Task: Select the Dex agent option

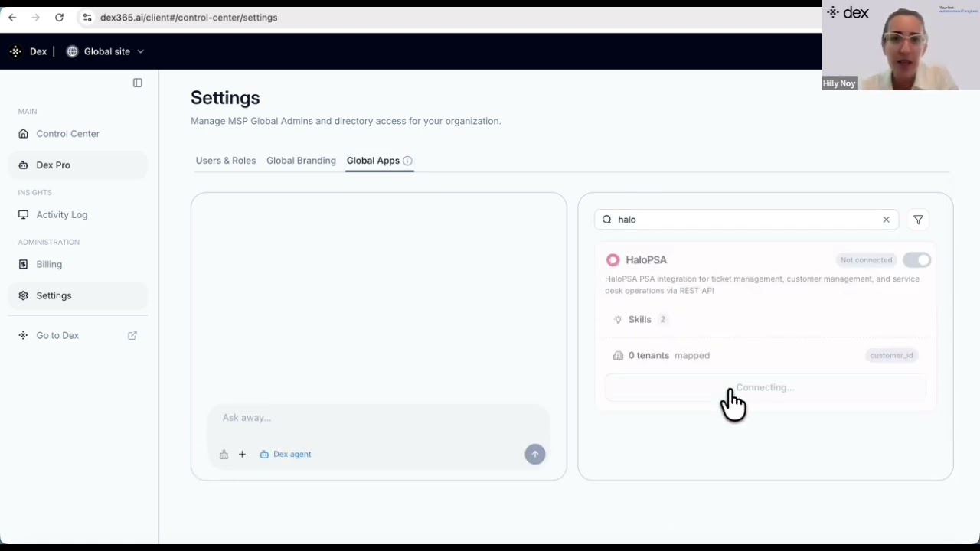Action: click(x=286, y=454)
